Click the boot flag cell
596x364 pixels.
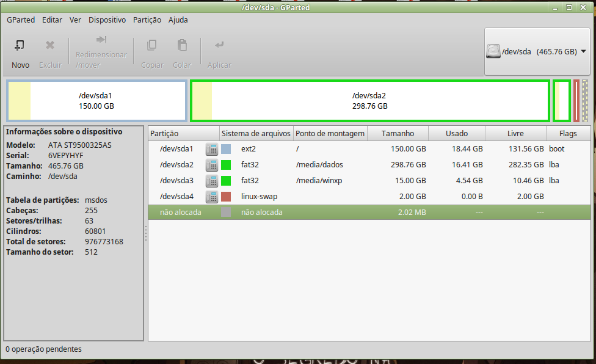pos(557,149)
